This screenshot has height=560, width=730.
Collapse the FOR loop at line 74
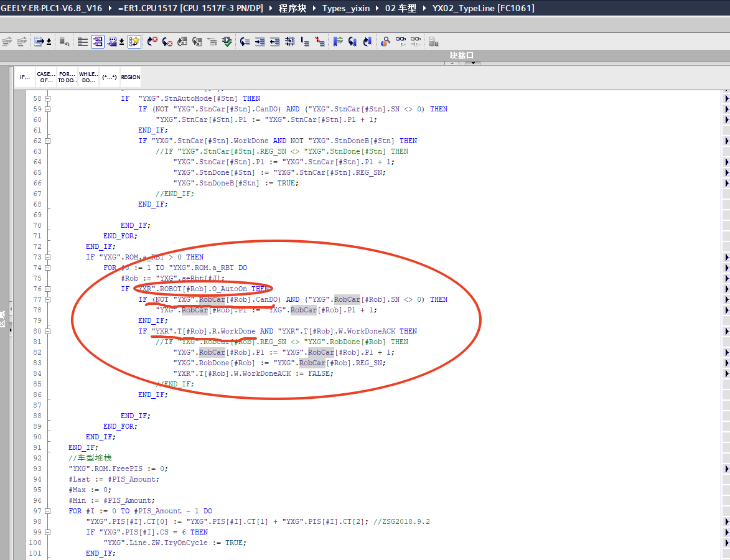click(x=48, y=268)
